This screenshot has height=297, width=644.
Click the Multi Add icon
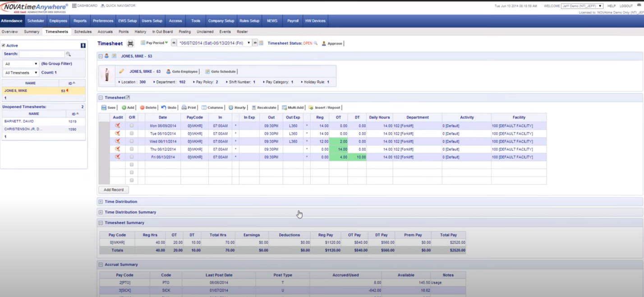[284, 107]
